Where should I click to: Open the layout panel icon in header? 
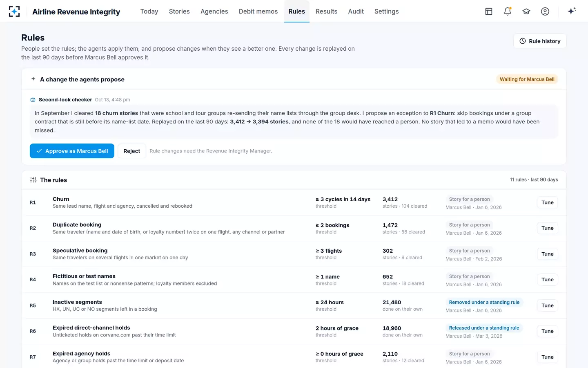click(489, 11)
